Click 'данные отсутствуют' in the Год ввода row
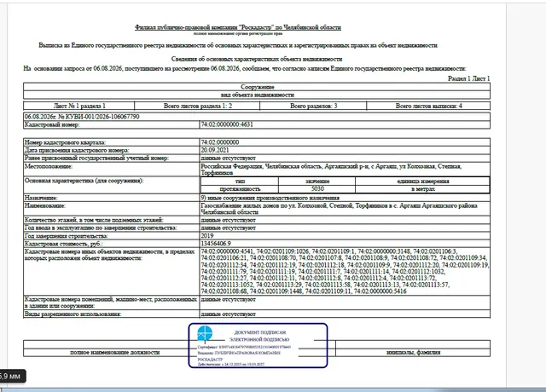The height and width of the screenshot is (392, 546). 228,228
